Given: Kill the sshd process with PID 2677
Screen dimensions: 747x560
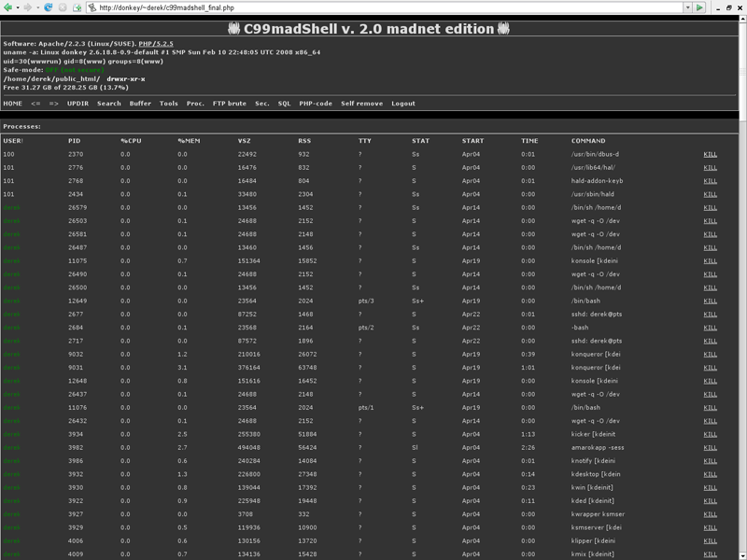Looking at the screenshot, I should click(711, 315).
